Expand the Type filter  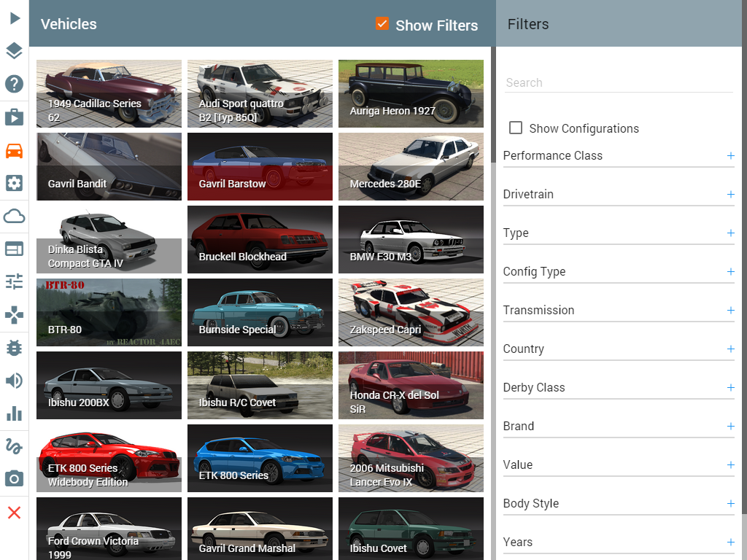pyautogui.click(x=619, y=233)
